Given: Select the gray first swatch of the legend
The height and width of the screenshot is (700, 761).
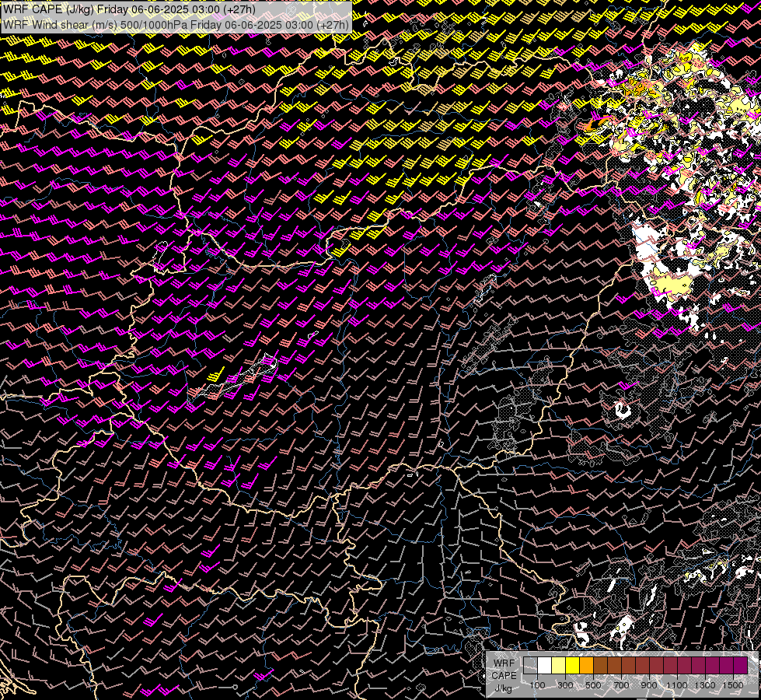Looking at the screenshot, I should [x=530, y=666].
